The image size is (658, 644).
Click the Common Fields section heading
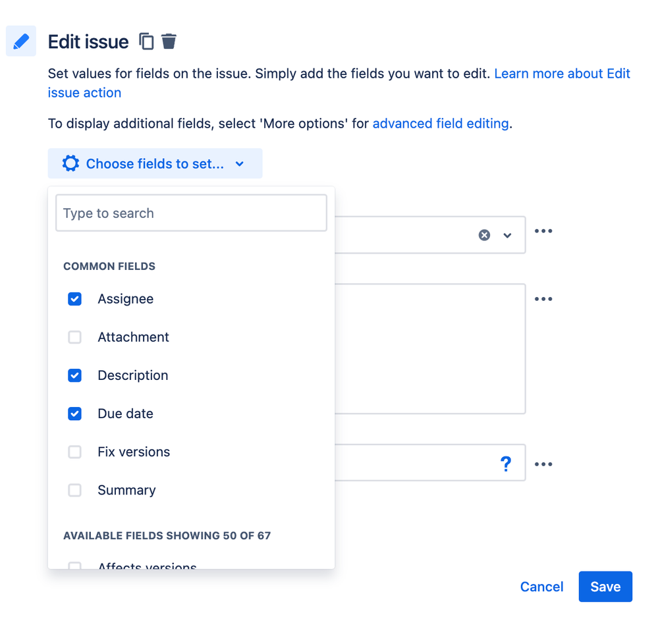[x=109, y=267]
